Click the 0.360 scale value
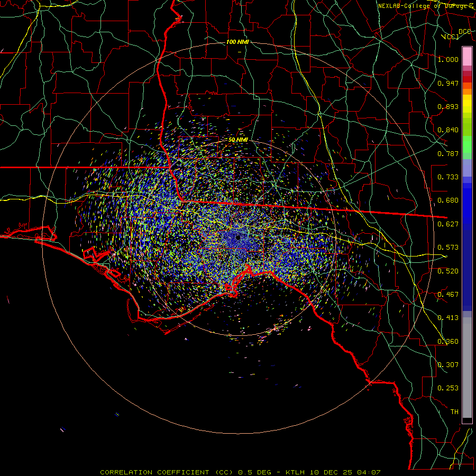The image size is (476, 476). (448, 342)
